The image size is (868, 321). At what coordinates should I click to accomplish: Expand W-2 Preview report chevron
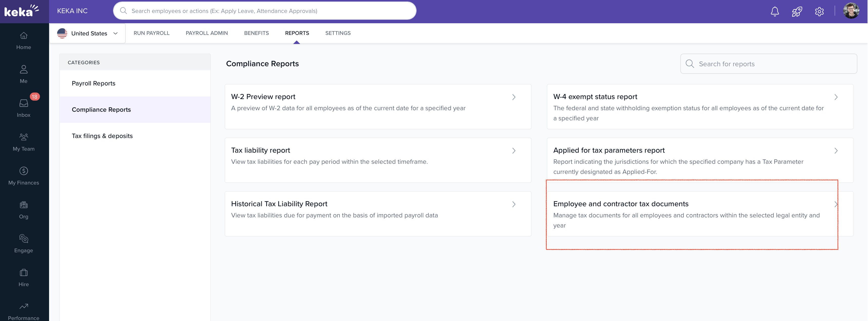513,97
